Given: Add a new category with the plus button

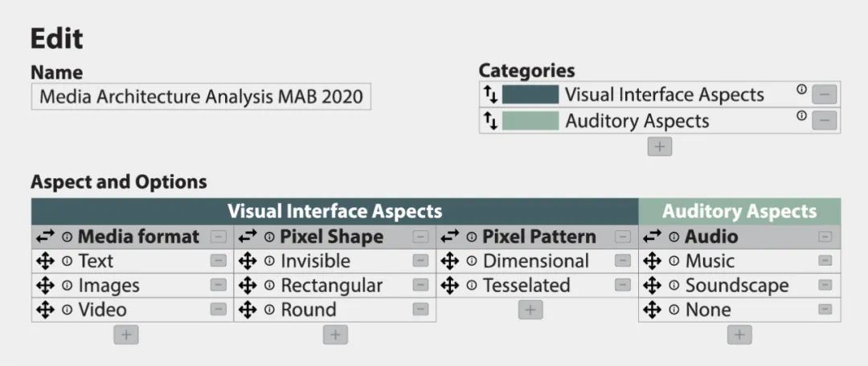Looking at the screenshot, I should [x=660, y=147].
